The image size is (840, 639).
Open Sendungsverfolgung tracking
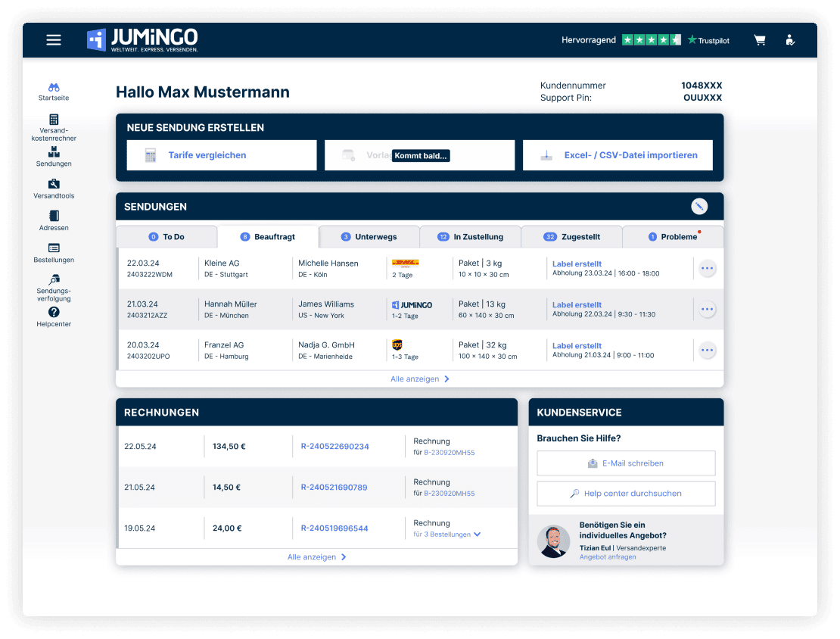click(x=54, y=280)
